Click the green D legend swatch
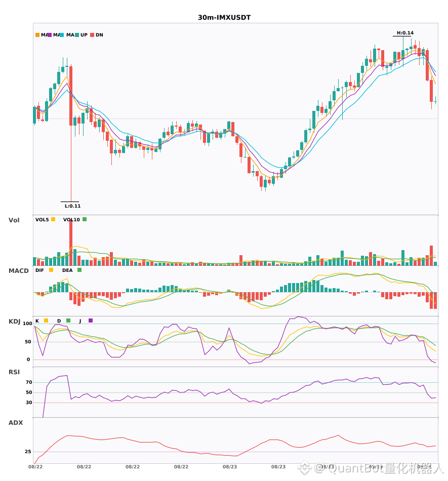The height and width of the screenshot is (481, 448). pyautogui.click(x=68, y=320)
